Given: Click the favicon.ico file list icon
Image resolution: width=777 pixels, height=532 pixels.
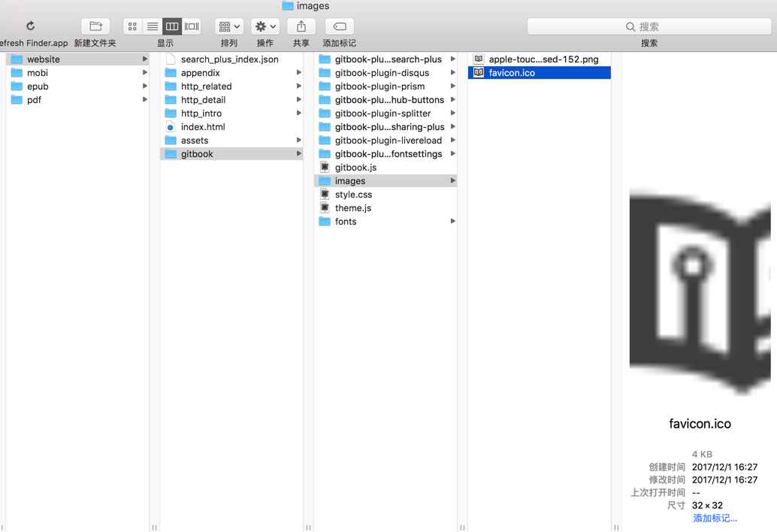Looking at the screenshot, I should click(x=478, y=73).
